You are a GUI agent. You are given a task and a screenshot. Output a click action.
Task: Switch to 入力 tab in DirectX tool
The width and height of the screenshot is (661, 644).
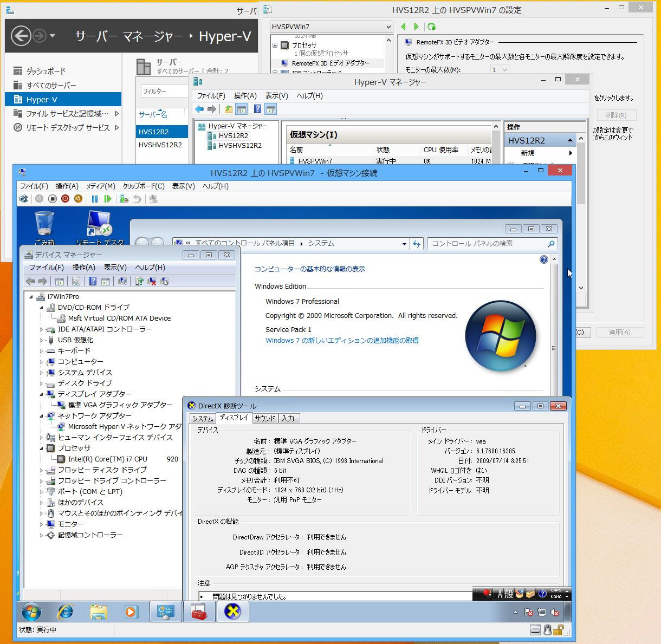(x=288, y=418)
